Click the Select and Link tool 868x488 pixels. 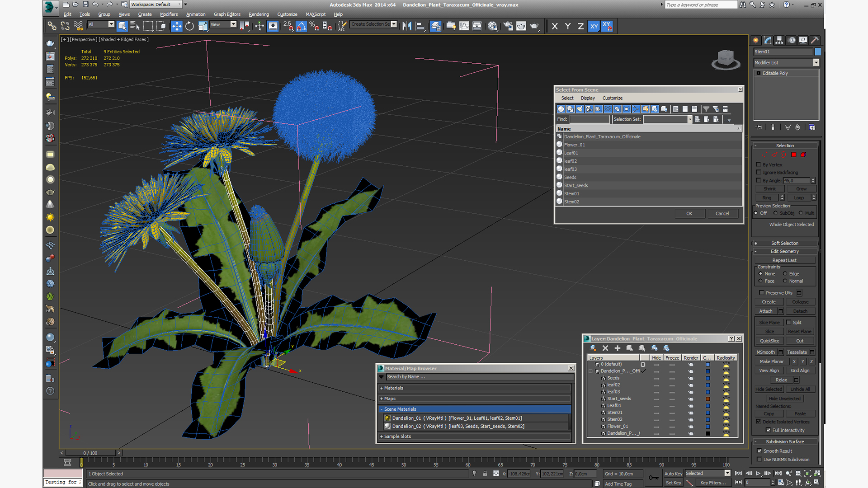click(52, 26)
